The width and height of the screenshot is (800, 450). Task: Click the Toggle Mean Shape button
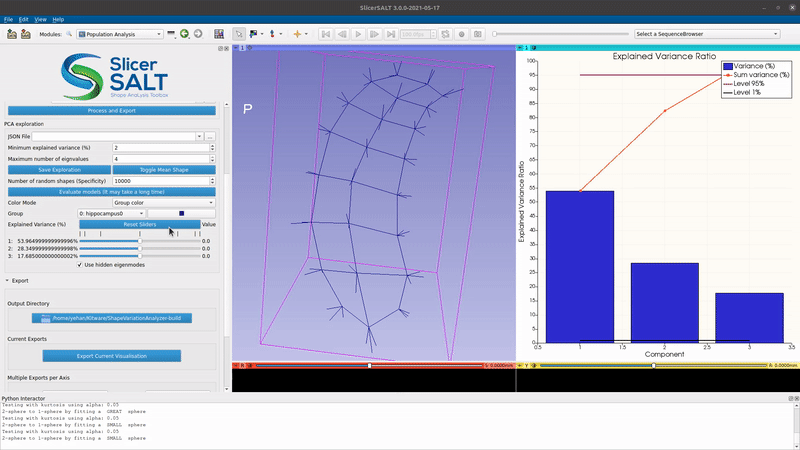pos(162,170)
